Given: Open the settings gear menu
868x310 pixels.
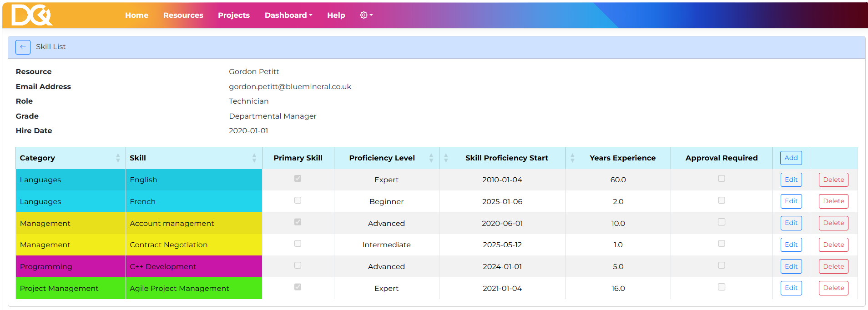Looking at the screenshot, I should tap(366, 15).
